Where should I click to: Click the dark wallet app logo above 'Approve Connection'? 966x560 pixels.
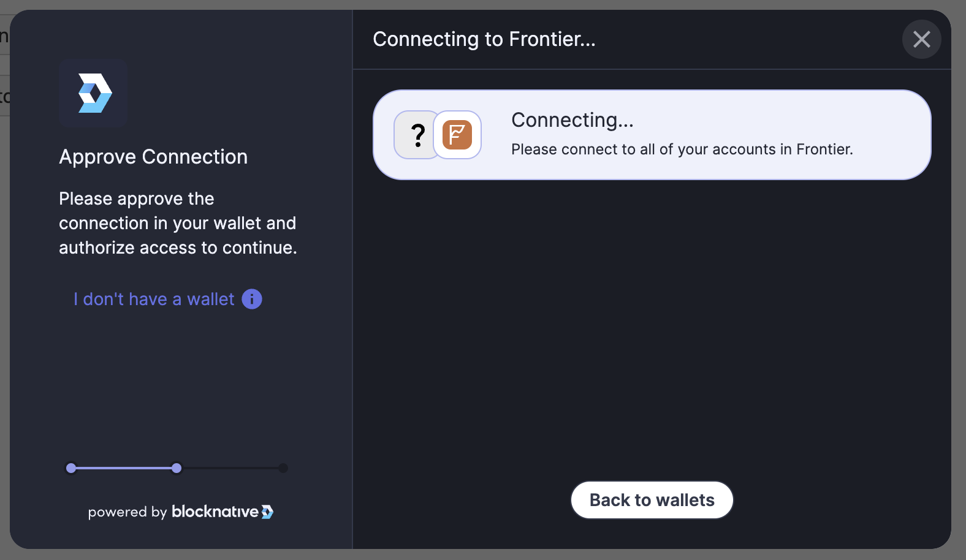93,93
